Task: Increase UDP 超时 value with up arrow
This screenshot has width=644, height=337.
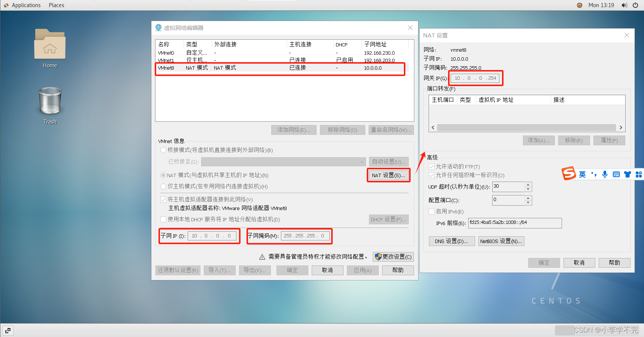Action: (528, 185)
